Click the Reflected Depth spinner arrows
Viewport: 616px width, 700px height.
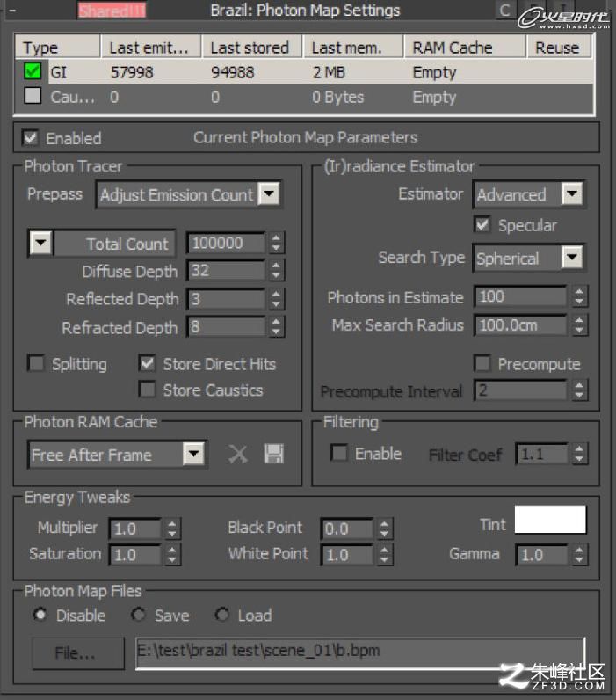(x=276, y=299)
